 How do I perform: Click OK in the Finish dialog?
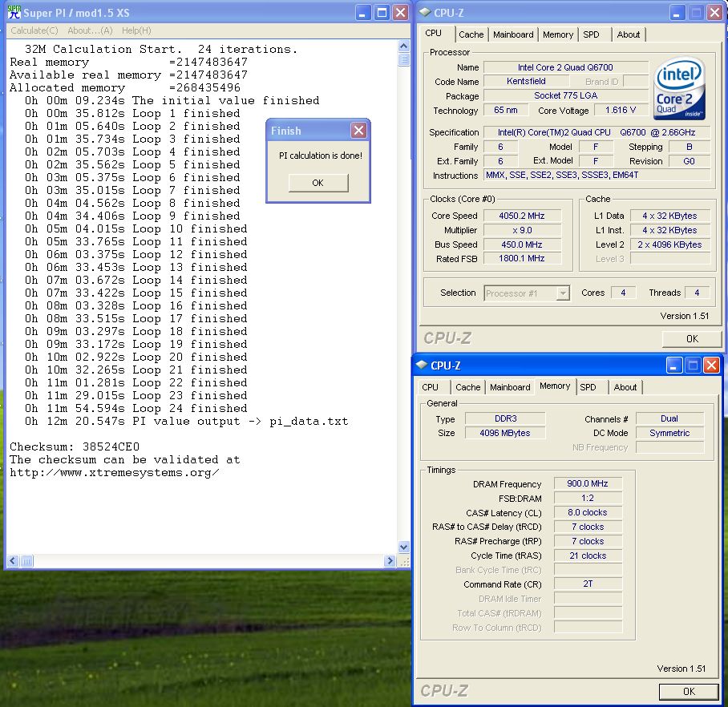point(318,183)
